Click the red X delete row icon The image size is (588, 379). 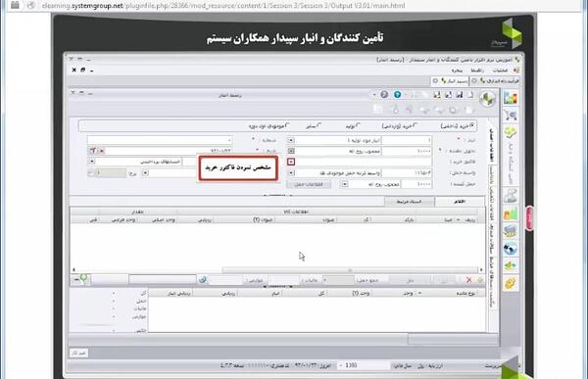(468, 280)
